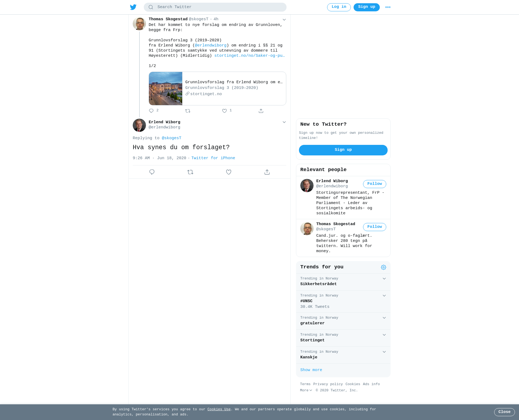Retweet Thomas Skogestad's tweet
This screenshot has height=420, width=519.
[x=188, y=111]
